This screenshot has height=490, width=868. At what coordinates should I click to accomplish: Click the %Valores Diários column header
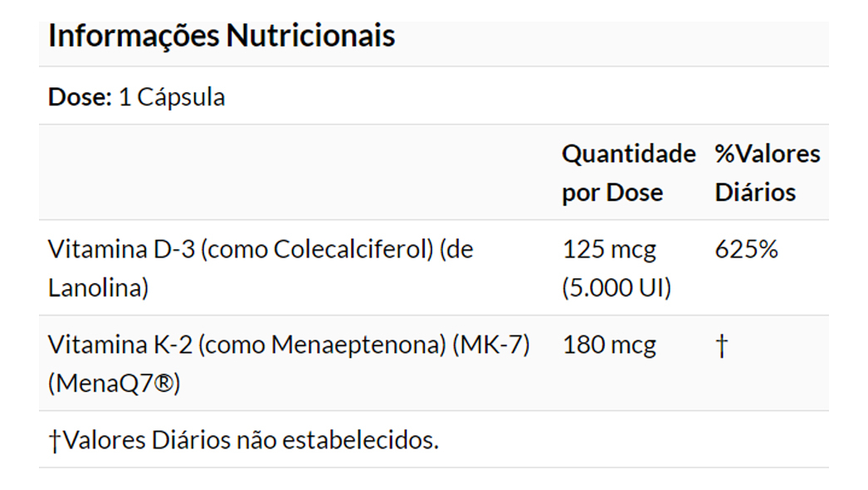click(767, 173)
